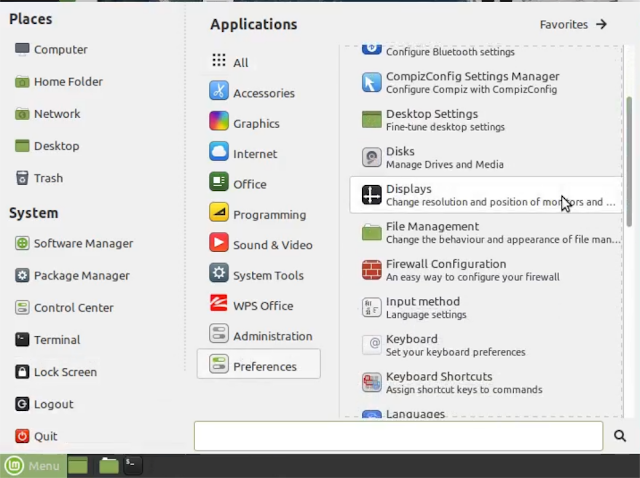
Task: Open the Trash icon
Action: (x=22, y=178)
